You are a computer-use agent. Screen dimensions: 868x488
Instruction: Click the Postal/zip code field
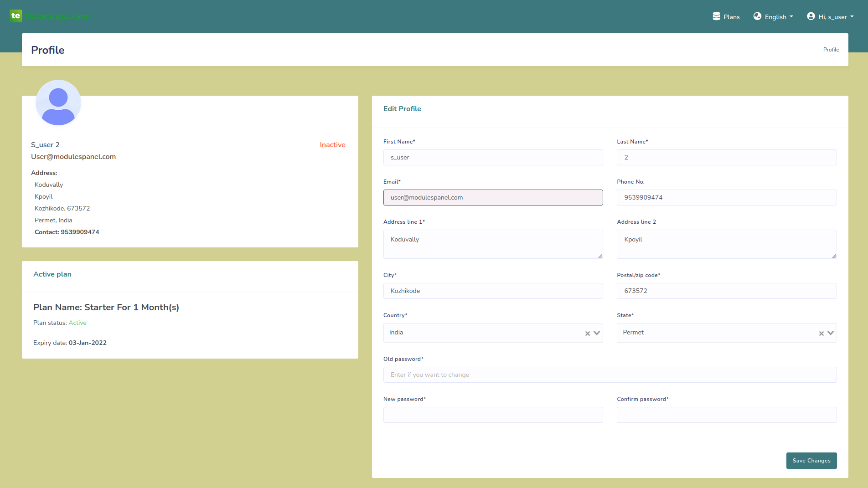click(726, 291)
